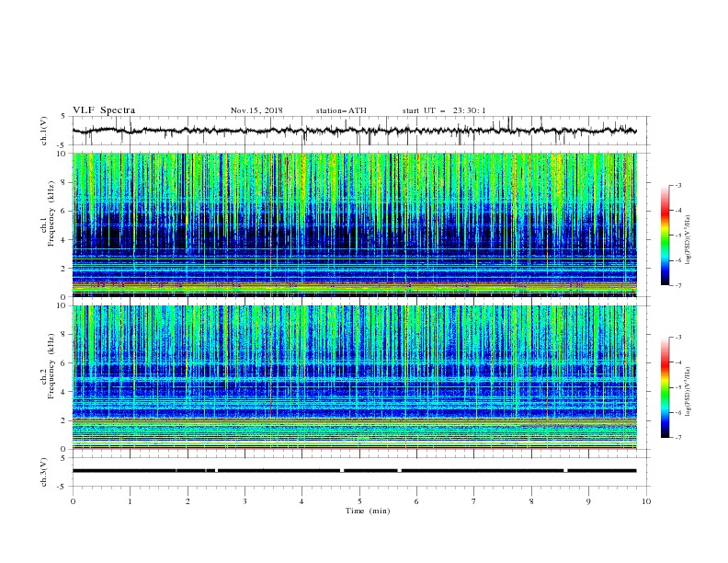Click the '-7' label on ch.2 colorbar
The image size is (728, 563).
click(677, 438)
